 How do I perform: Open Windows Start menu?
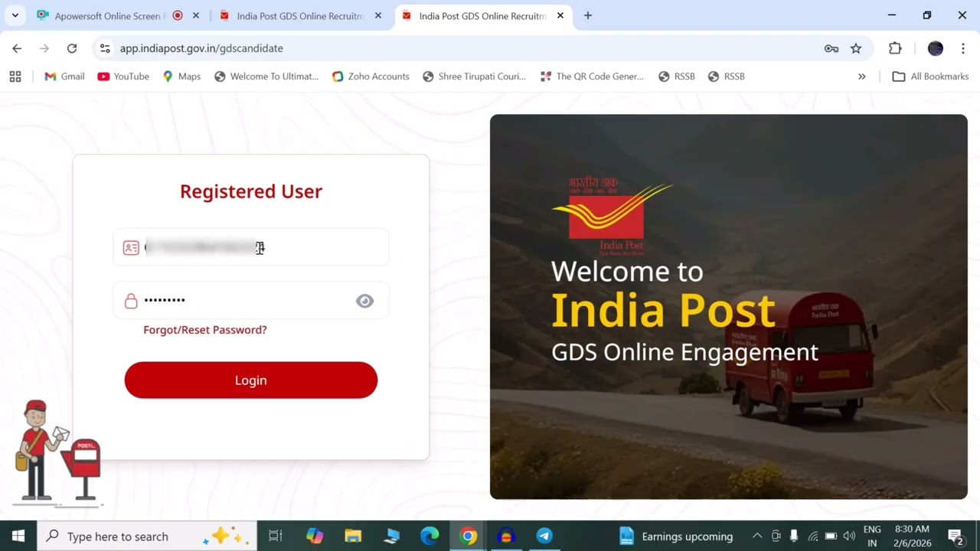18,536
